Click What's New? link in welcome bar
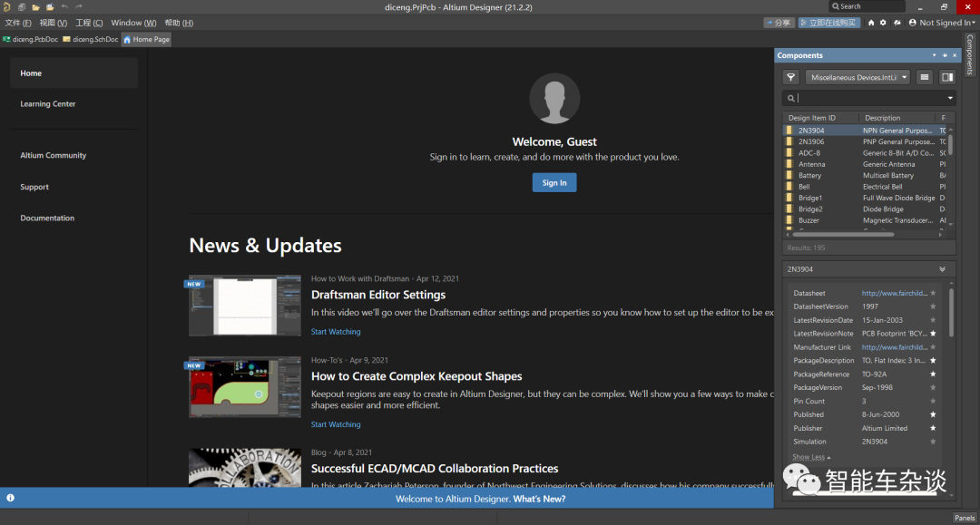The width and height of the screenshot is (980, 525). pyautogui.click(x=539, y=499)
